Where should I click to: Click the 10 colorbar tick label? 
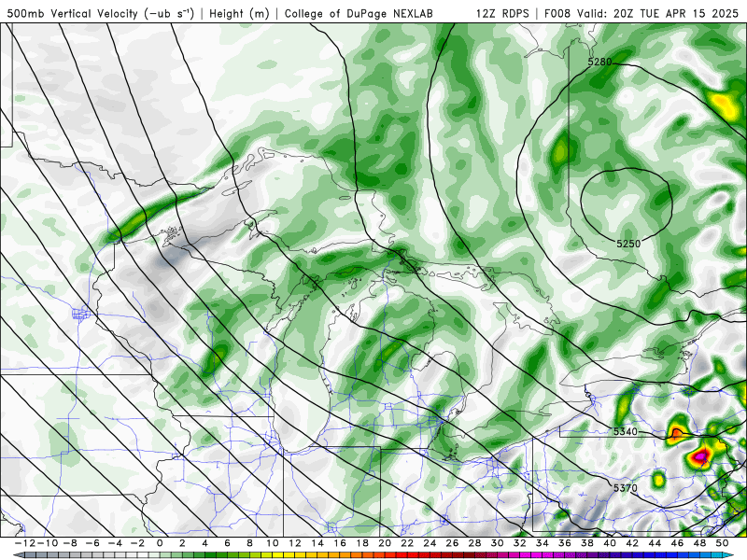pyautogui.click(x=272, y=543)
